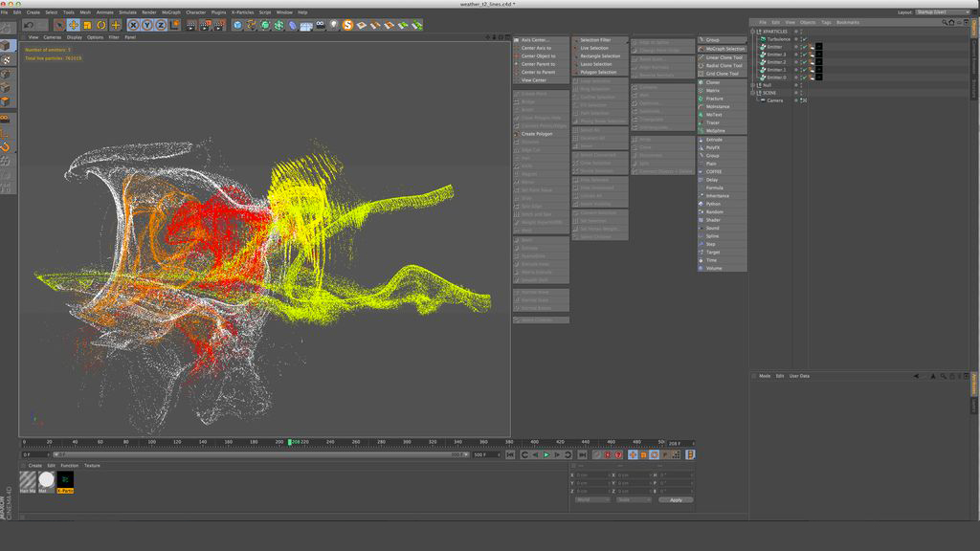This screenshot has height=551, width=980.
Task: Click the Undo arrow icon
Action: click(x=29, y=25)
